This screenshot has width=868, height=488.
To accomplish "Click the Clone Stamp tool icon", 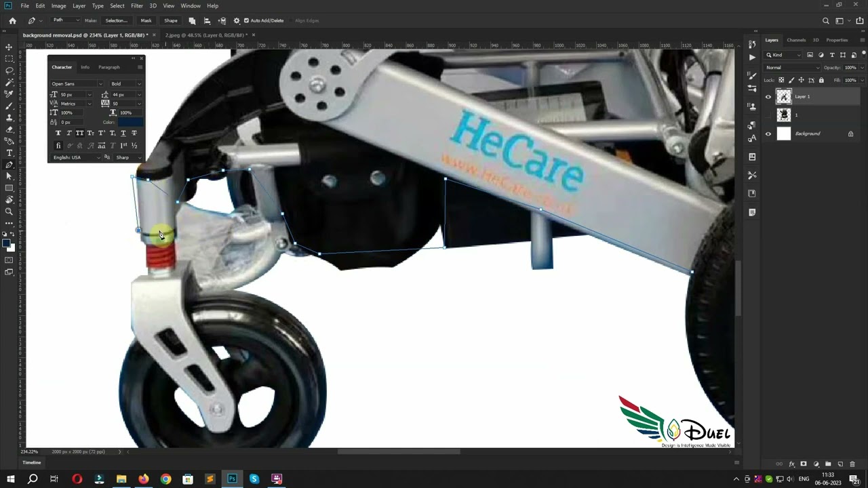I will point(9,118).
